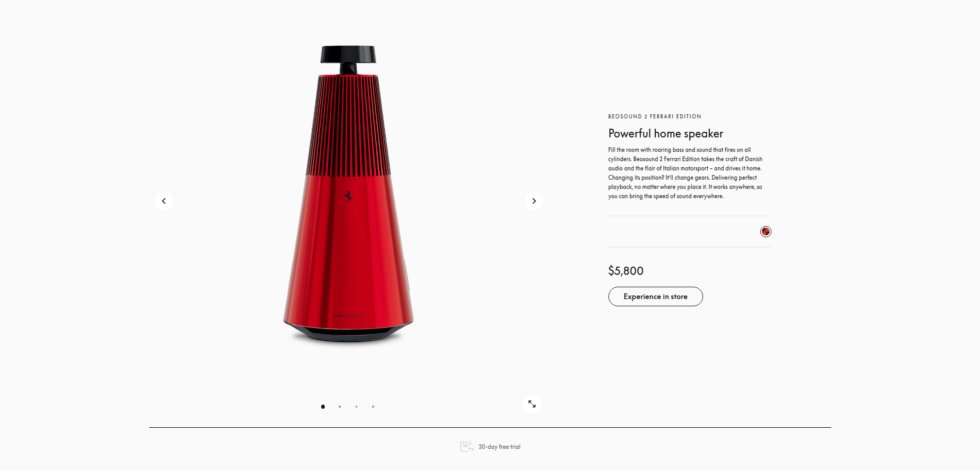
Task: Open the fullscreen image expand icon
Action: click(532, 404)
